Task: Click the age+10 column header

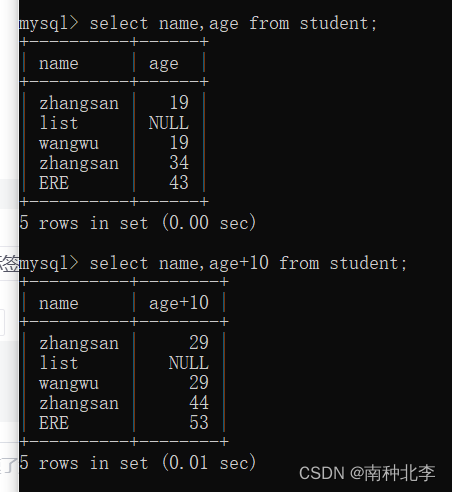Action: click(x=179, y=304)
